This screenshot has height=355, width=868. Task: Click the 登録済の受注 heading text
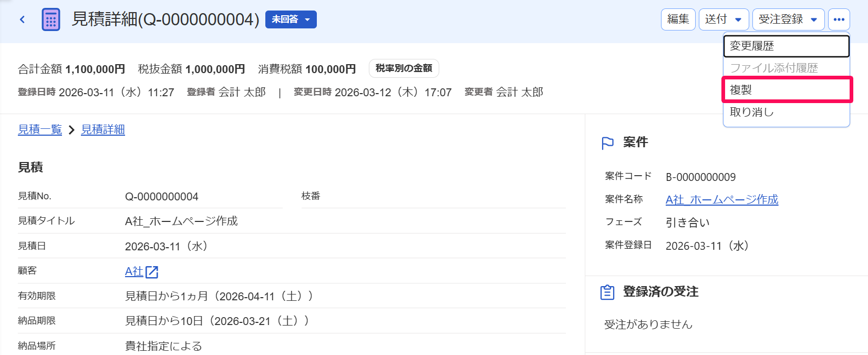(661, 291)
